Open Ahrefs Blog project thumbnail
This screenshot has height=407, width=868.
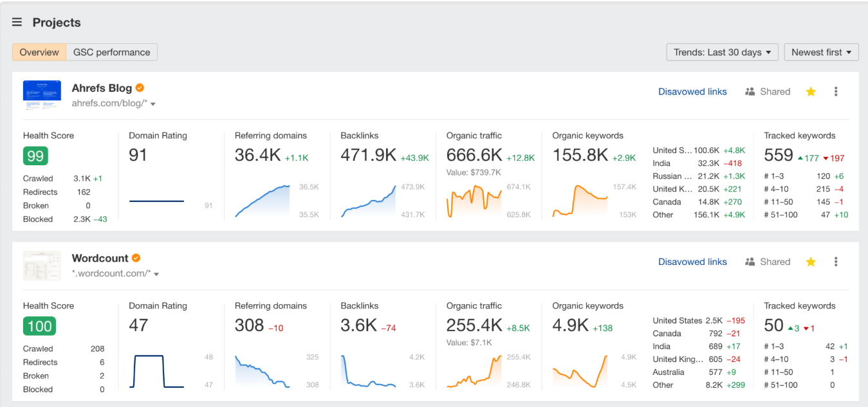[42, 95]
